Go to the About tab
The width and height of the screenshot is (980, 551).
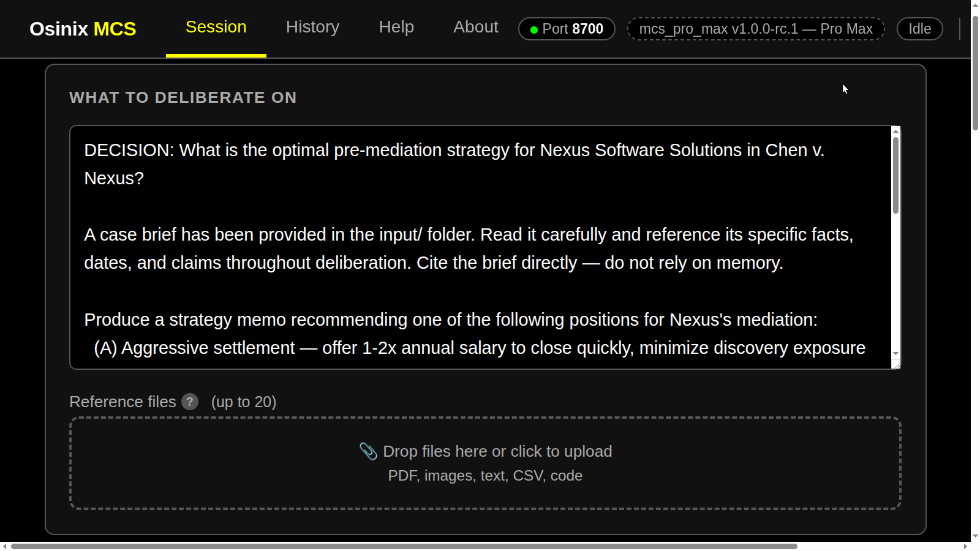476,28
